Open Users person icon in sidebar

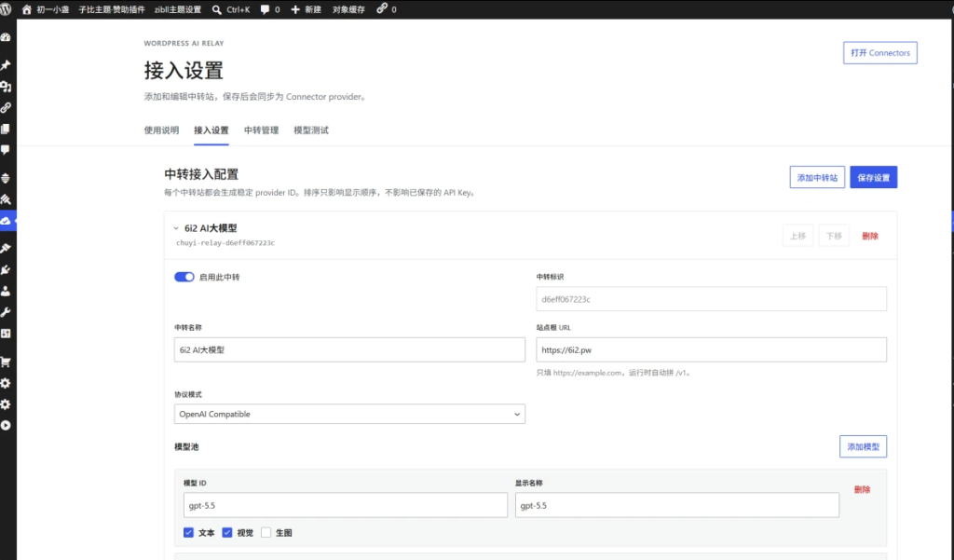6,291
